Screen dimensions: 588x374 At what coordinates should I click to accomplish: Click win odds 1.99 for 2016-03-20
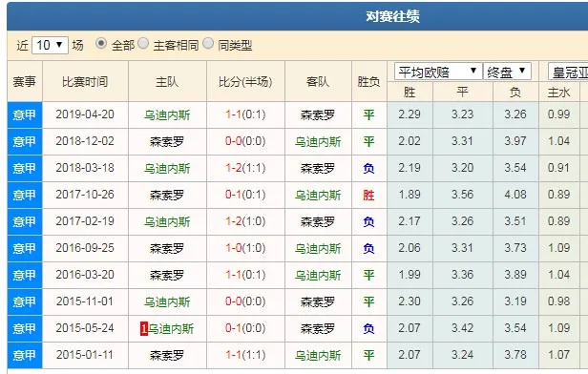click(x=409, y=275)
